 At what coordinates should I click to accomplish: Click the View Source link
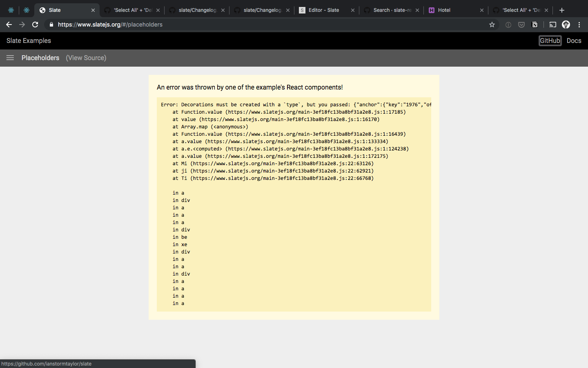pyautogui.click(x=86, y=58)
